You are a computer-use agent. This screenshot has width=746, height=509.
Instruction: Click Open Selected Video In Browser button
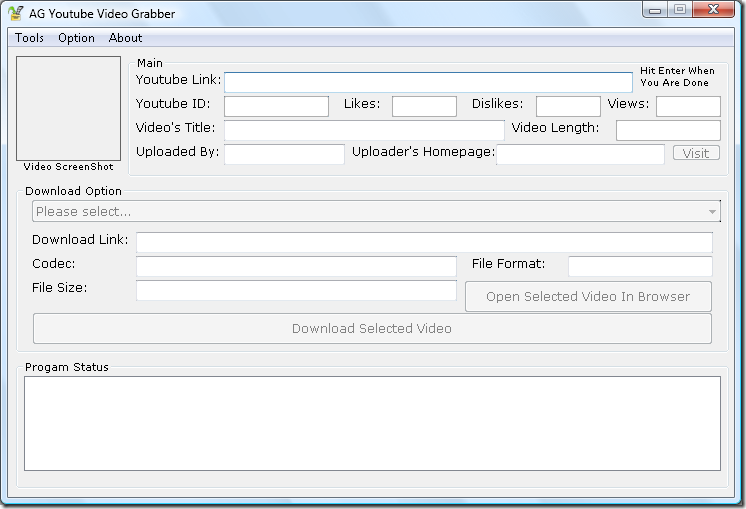point(589,296)
